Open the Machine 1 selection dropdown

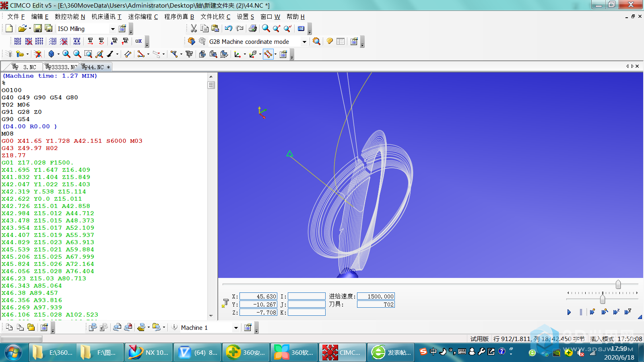click(x=236, y=328)
